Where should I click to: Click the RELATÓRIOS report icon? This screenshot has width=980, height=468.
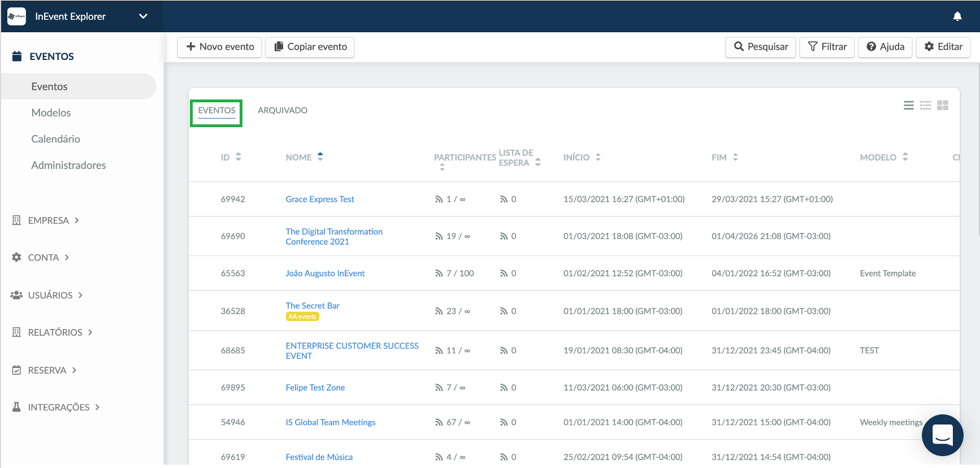pos(16,332)
